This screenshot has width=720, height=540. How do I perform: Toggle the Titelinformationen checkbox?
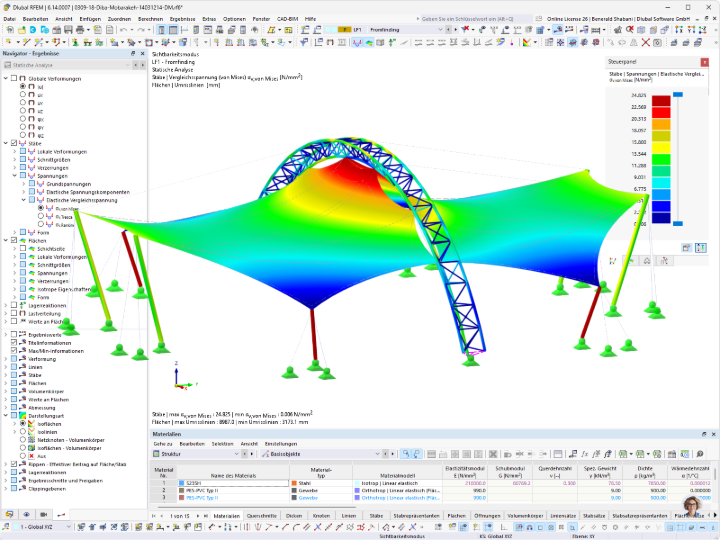tap(14, 343)
